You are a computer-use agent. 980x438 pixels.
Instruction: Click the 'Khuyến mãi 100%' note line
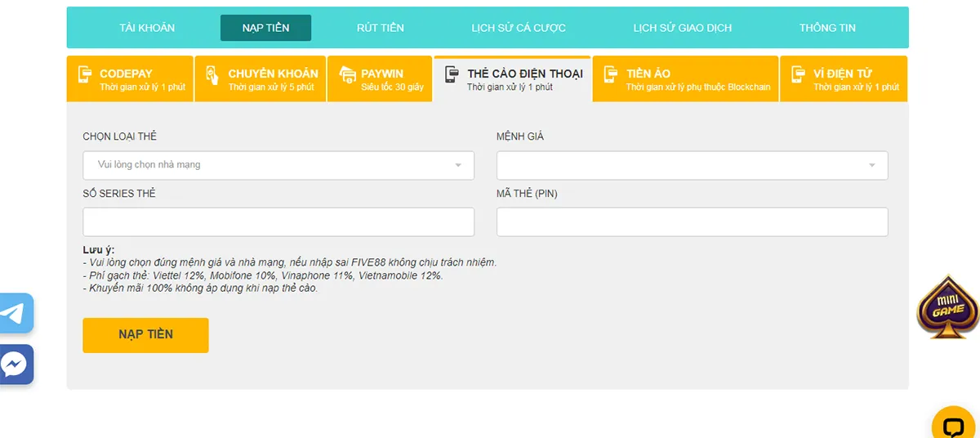pos(200,288)
